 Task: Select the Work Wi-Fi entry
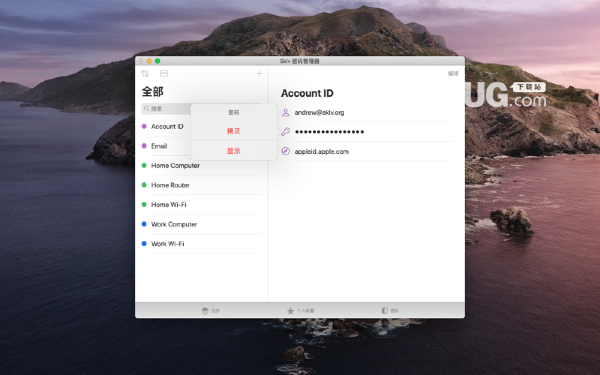tap(201, 244)
